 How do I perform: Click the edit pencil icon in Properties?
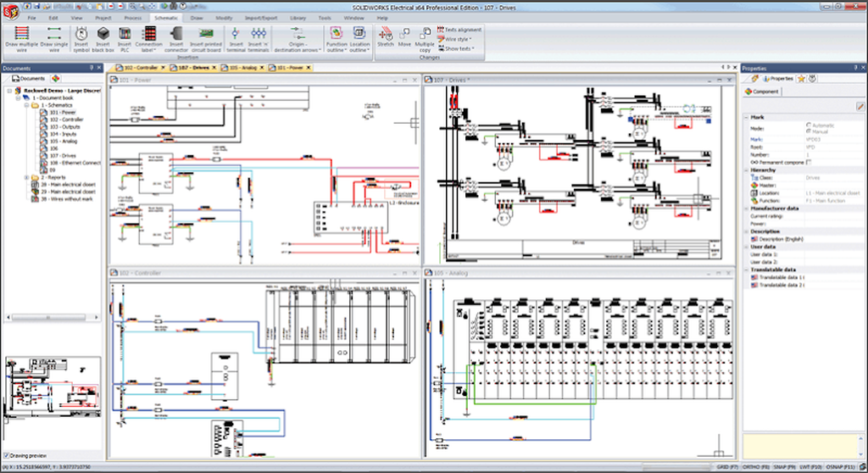(861, 105)
